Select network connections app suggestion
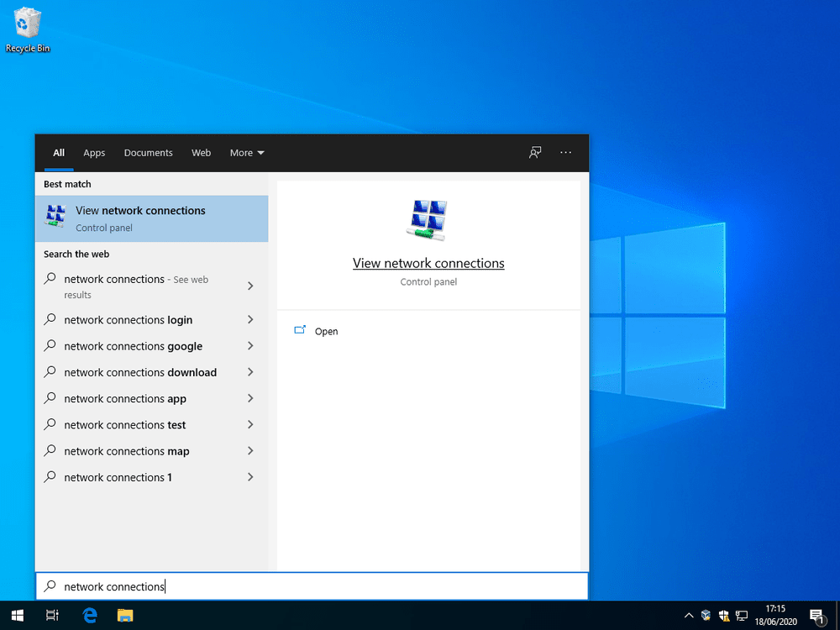Viewport: 840px width, 630px height. point(151,398)
